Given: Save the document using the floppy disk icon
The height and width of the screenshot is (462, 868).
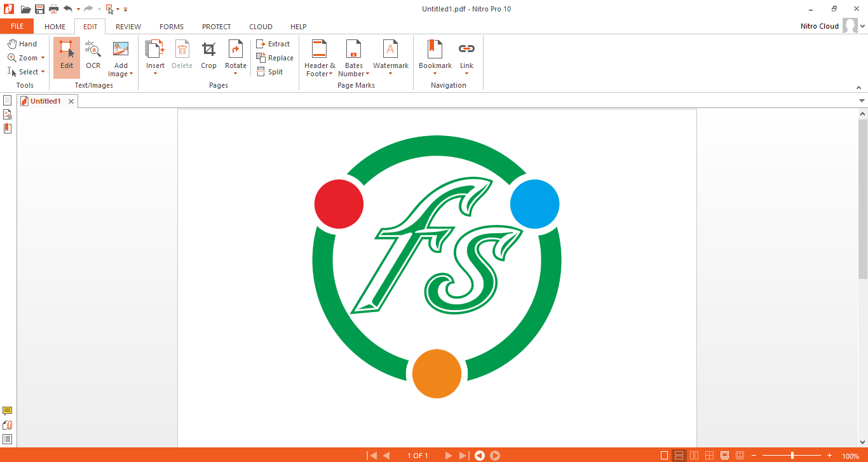Looking at the screenshot, I should pyautogui.click(x=39, y=9).
